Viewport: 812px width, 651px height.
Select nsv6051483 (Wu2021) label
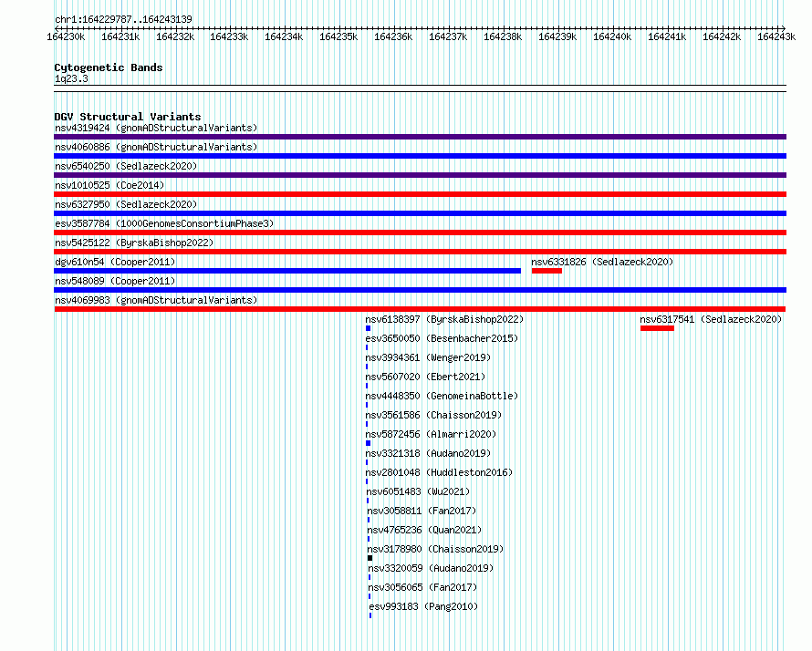418,491
